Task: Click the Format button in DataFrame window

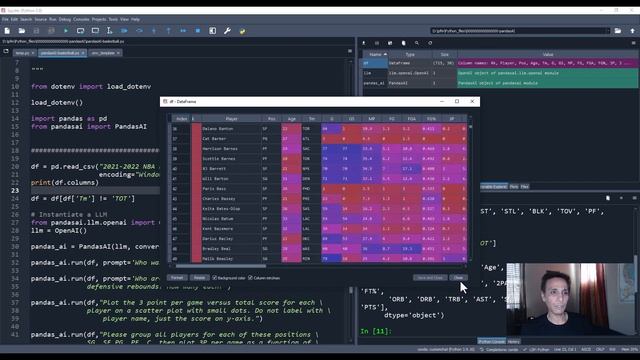Action: (x=177, y=278)
